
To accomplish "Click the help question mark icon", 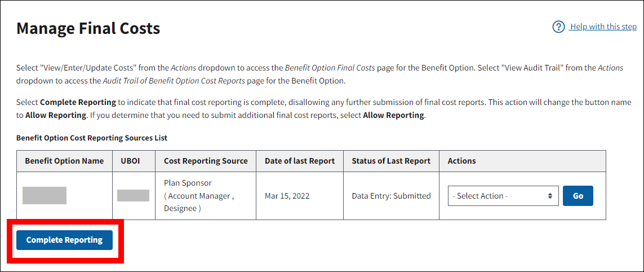I will point(558,27).
